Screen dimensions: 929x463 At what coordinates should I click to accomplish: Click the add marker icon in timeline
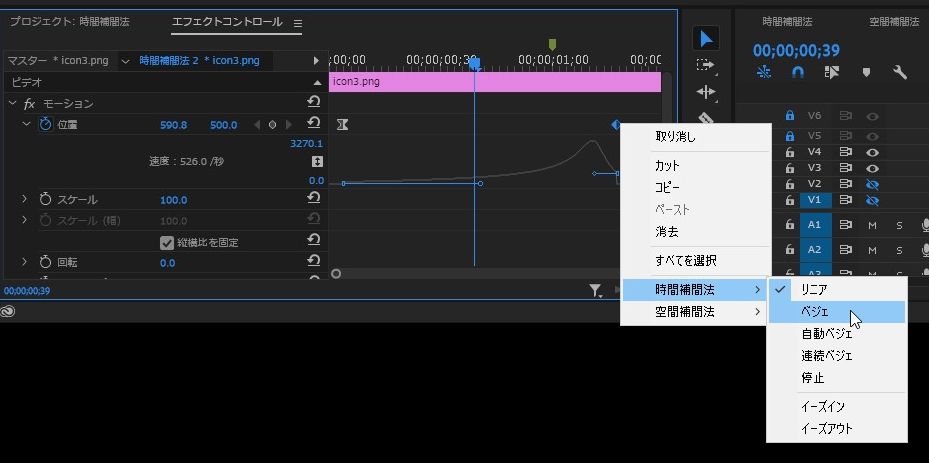click(x=866, y=72)
